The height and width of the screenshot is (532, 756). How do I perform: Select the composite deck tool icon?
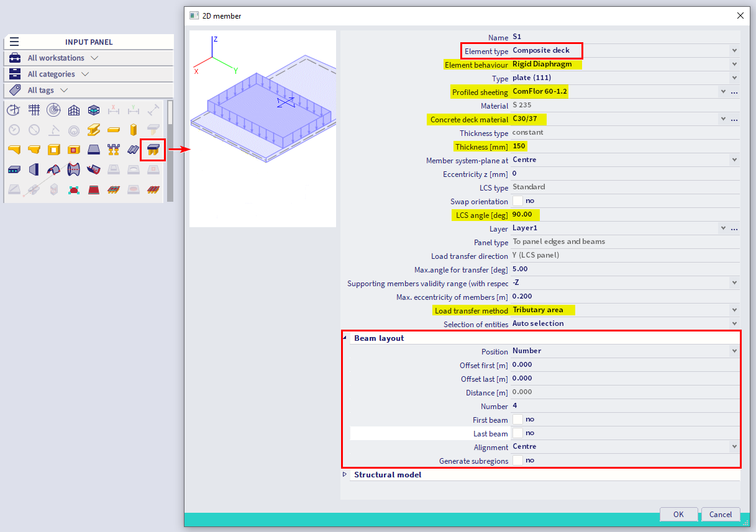click(152, 150)
